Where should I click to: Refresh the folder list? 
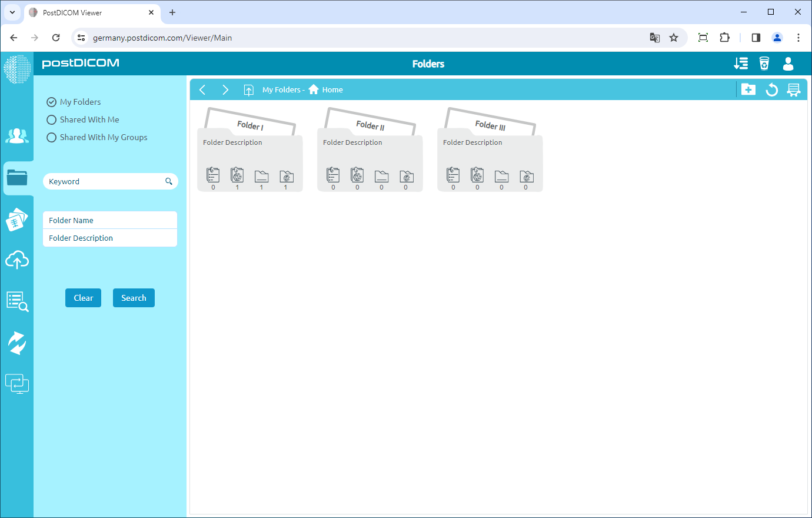(771, 89)
